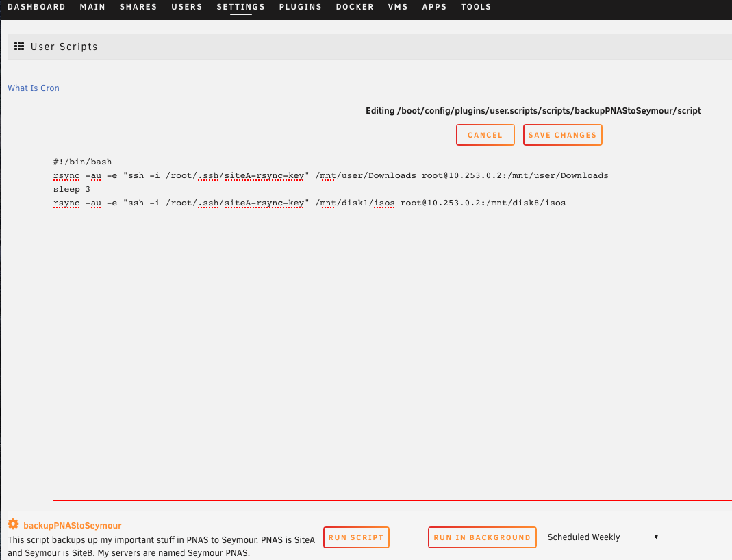Viewport: 732px width, 560px height.
Task: Go to the Apps page
Action: point(434,7)
